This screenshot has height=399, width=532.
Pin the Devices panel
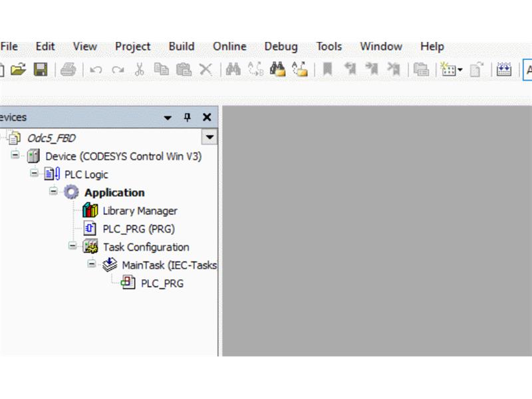(187, 118)
